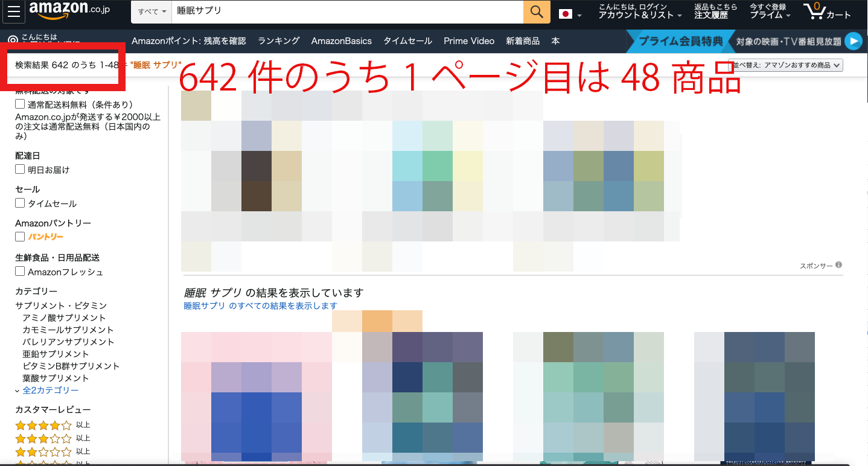Viewport: 868px width, 466px height.
Task: Select アミノ酸サプリメント category
Action: tap(64, 318)
